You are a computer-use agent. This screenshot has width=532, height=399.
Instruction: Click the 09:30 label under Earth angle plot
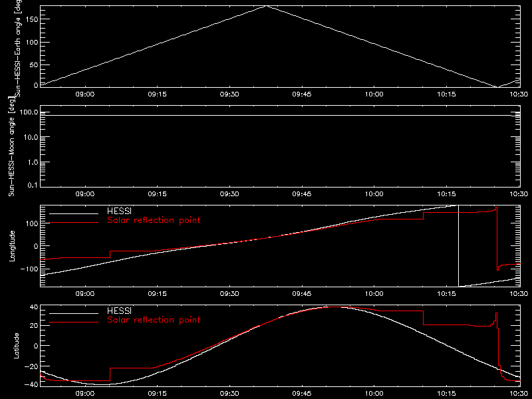click(229, 94)
